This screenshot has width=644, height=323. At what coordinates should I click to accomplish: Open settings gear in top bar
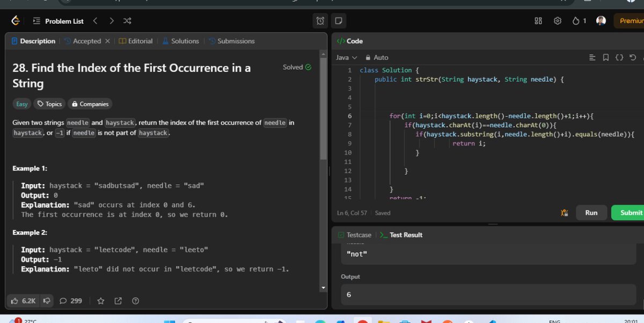click(558, 21)
